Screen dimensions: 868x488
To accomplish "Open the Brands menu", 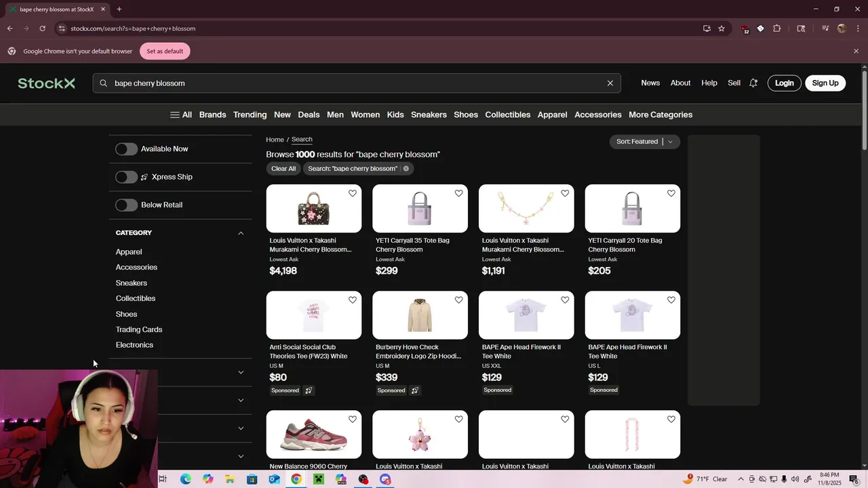I will (212, 115).
